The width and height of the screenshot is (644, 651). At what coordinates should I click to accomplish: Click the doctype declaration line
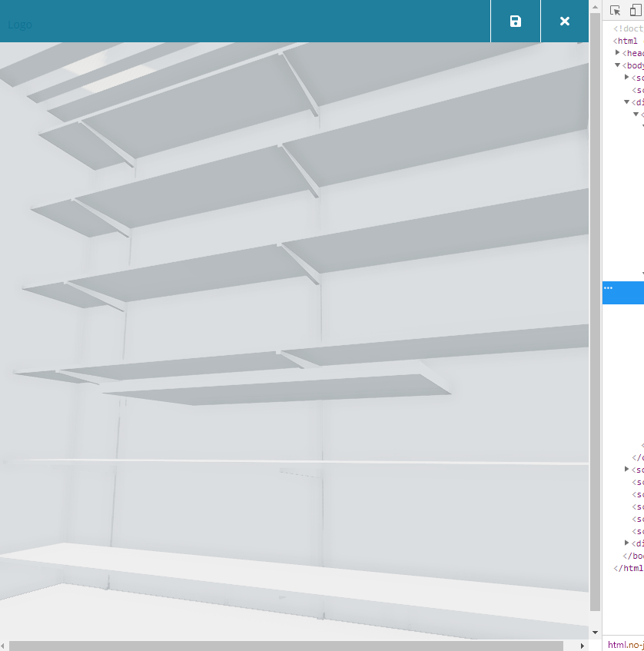(x=629, y=28)
